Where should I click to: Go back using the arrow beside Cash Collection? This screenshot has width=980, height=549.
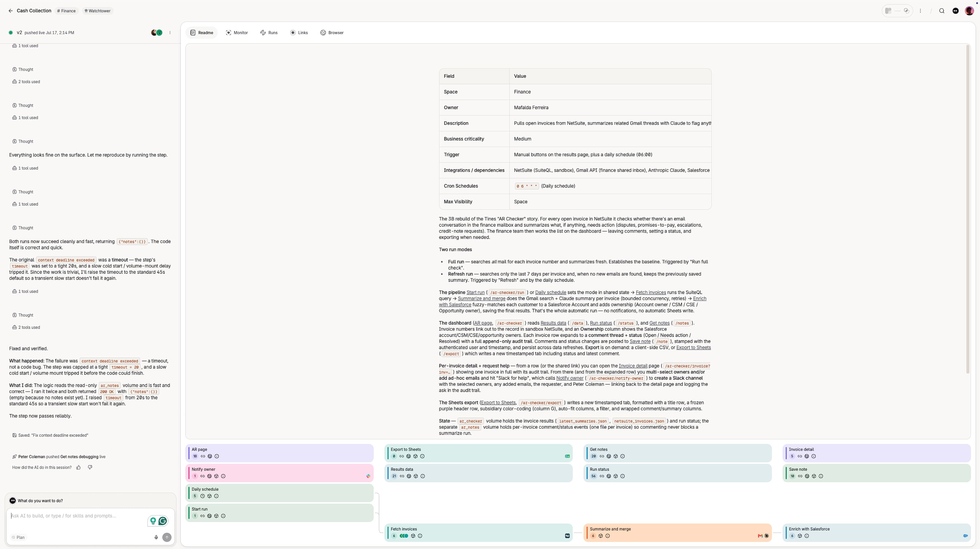pos(10,11)
